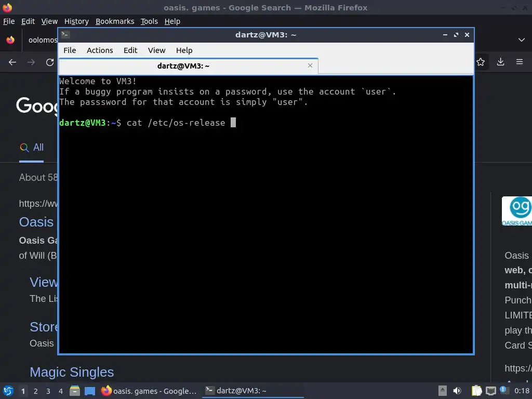Open the removable media eject tray icon
This screenshot has width=532, height=399.
[443, 391]
